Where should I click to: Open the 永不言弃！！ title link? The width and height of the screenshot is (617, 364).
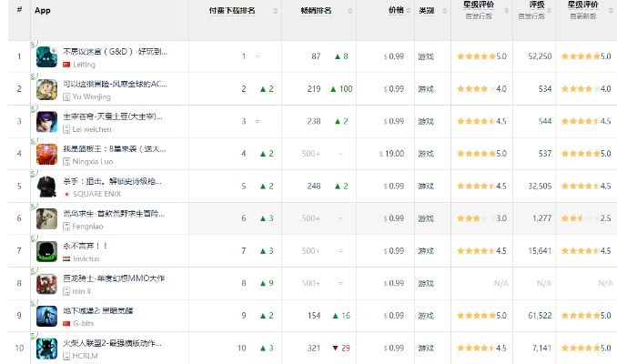click(86, 246)
